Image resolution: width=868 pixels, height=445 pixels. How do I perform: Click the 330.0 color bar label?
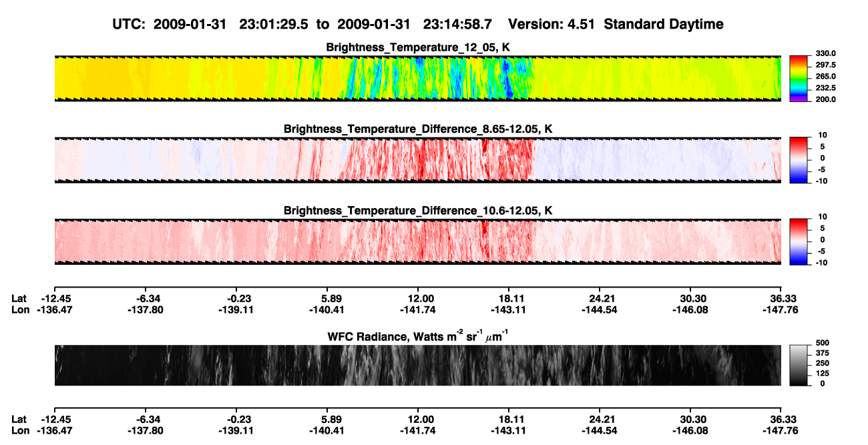click(x=825, y=53)
